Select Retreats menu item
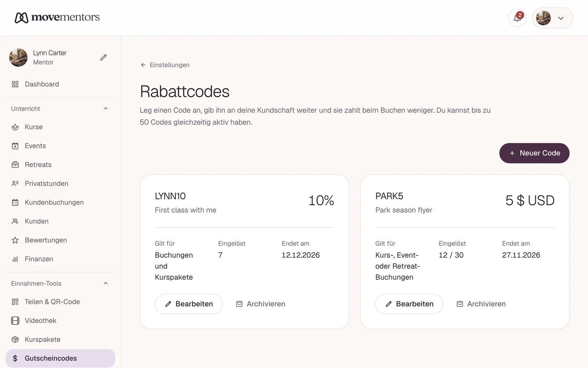Image resolution: width=588 pixels, height=368 pixels. click(x=60, y=164)
